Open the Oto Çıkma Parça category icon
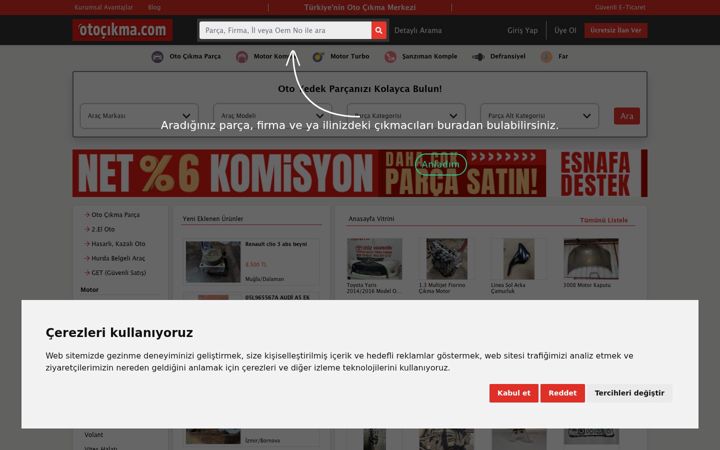Image resolution: width=720 pixels, height=450 pixels. coord(158,57)
